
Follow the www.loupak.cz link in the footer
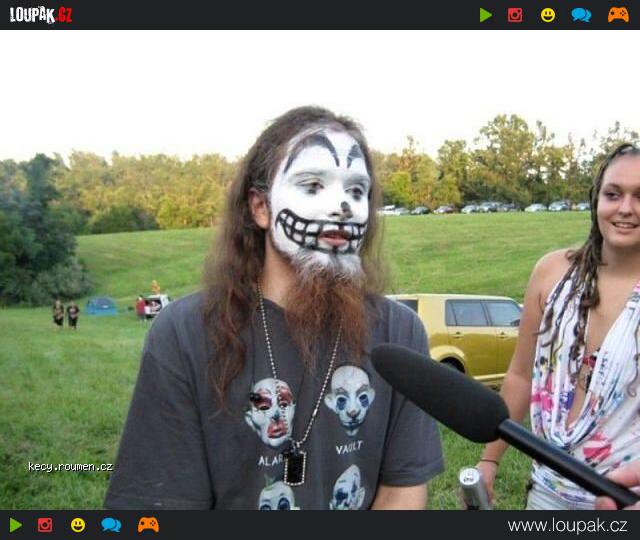point(567,526)
